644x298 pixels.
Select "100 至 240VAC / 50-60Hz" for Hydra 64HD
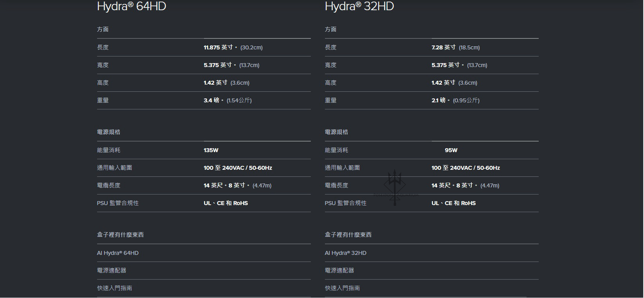[238, 168]
